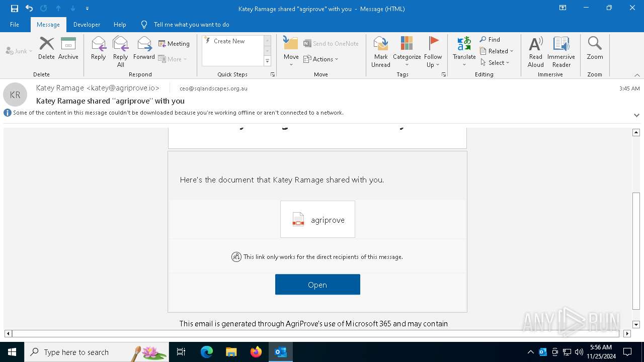The width and height of the screenshot is (644, 362).
Task: Open Ribbon Display Options
Action: pyautogui.click(x=563, y=8)
